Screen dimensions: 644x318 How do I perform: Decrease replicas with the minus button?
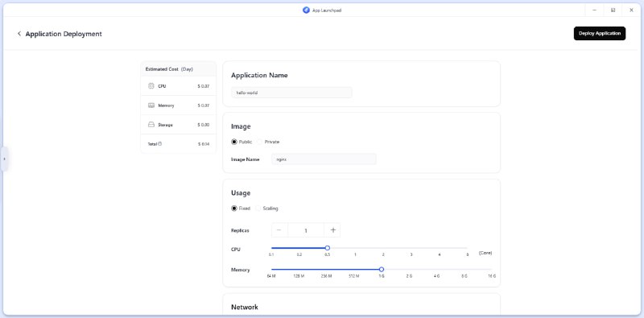point(279,230)
